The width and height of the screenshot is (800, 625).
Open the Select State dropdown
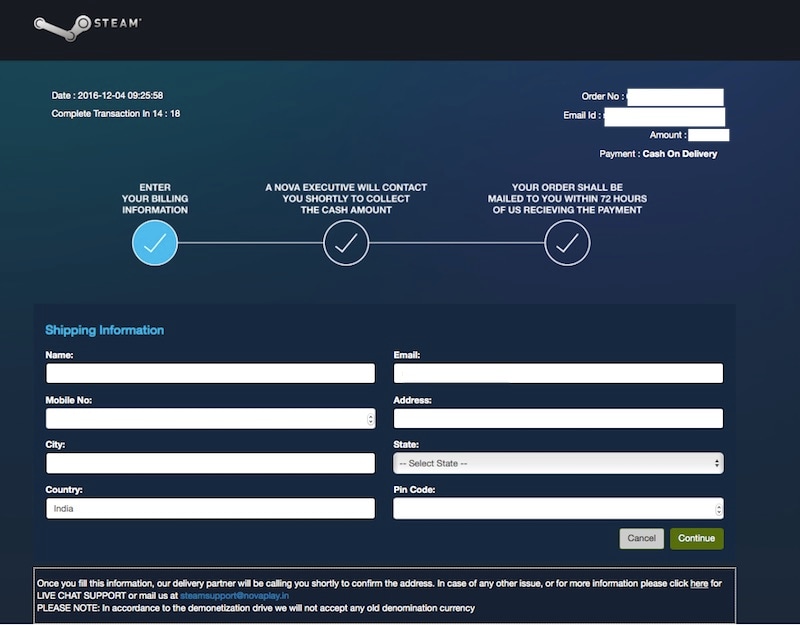[558, 463]
